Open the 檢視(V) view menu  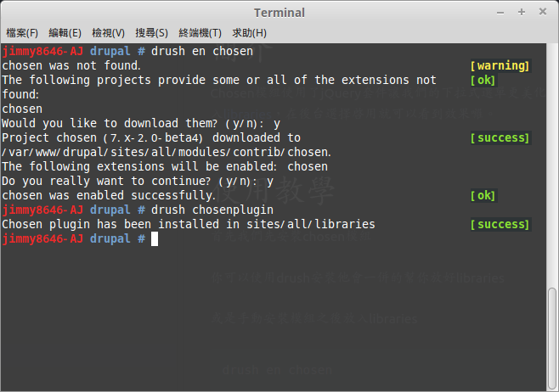(x=109, y=33)
